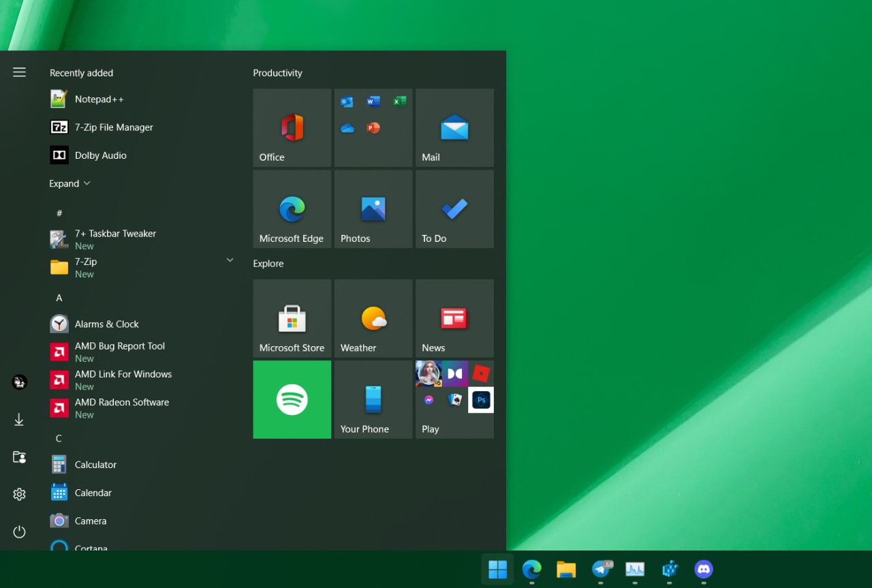Open the Downloads folder shortcut
The height and width of the screenshot is (588, 872).
coord(19,420)
